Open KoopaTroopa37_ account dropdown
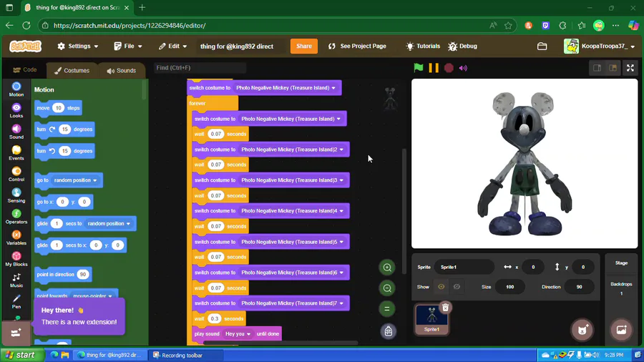 600,47
